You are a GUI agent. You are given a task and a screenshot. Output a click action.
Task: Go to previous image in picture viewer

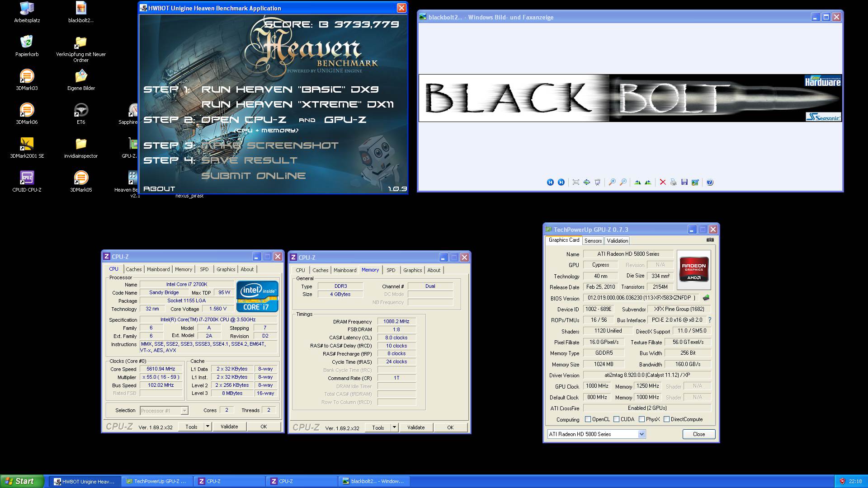(x=550, y=182)
